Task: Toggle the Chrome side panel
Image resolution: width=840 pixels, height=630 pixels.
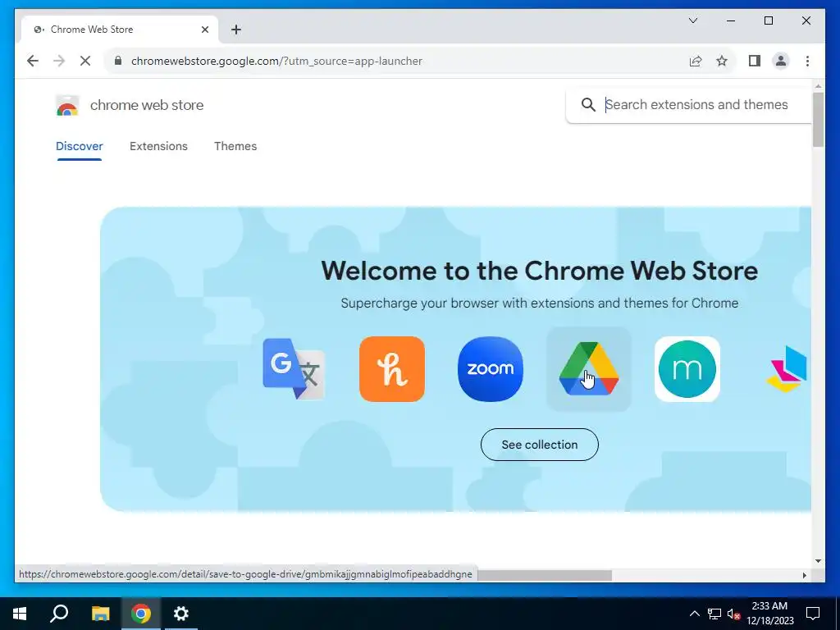Action: pyautogui.click(x=755, y=61)
